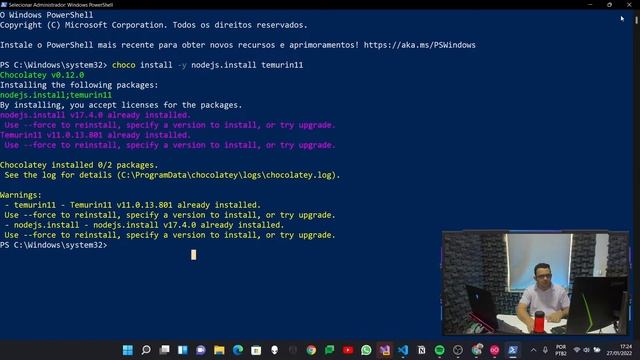
Task: Click 'By installing, you accept licenses' line
Action: [x=121, y=105]
